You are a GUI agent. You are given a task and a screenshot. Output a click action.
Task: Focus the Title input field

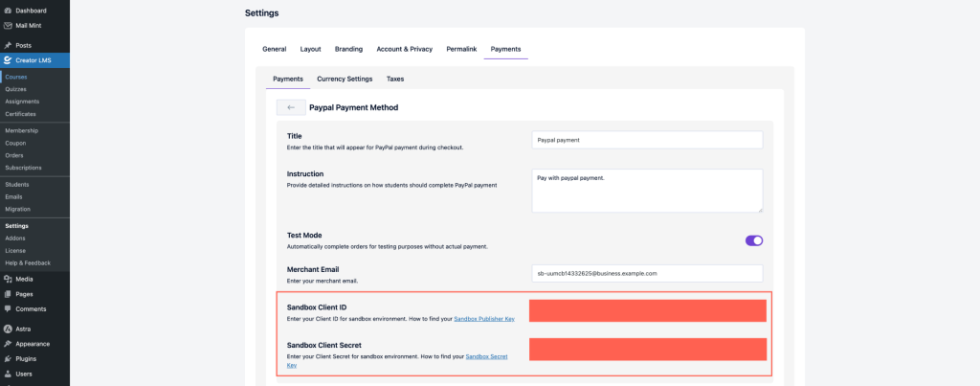[647, 140]
